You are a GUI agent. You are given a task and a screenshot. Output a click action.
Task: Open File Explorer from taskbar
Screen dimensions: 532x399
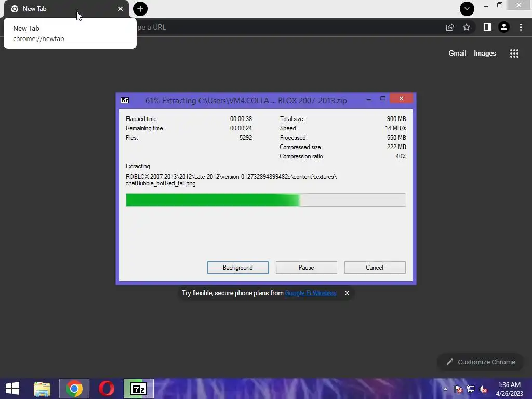(x=42, y=389)
